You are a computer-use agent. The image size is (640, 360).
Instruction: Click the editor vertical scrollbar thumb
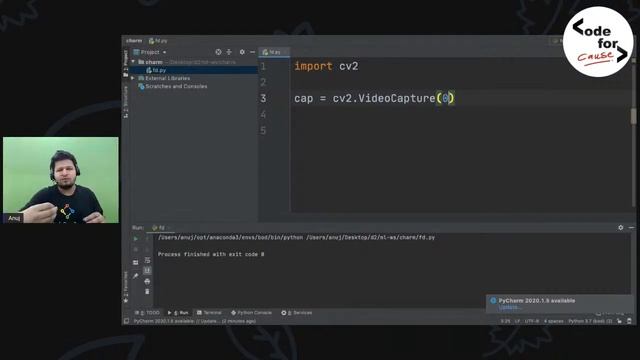click(633, 116)
